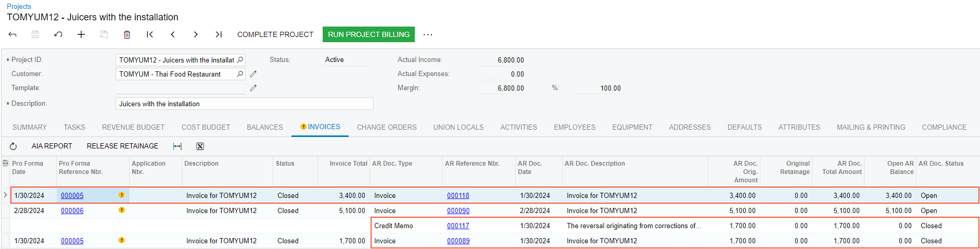Screen dimensions: 980x249
Task: Open AR reference number 000118 link
Action: tap(458, 196)
